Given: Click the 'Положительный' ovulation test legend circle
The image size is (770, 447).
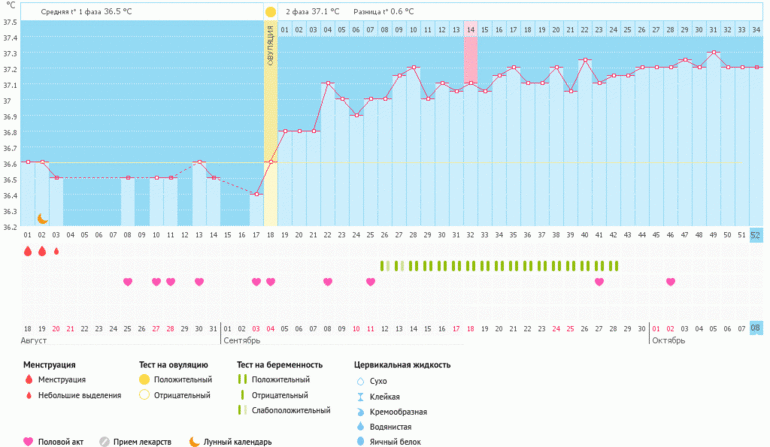Looking at the screenshot, I should coord(144,380).
